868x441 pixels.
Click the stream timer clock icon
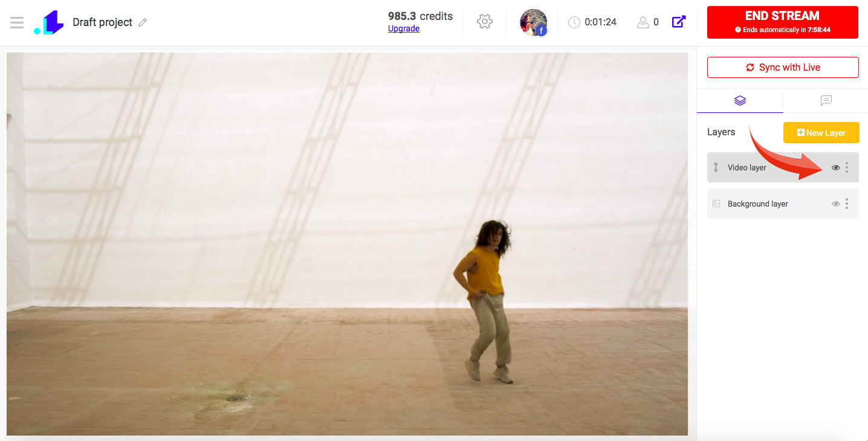click(x=574, y=22)
